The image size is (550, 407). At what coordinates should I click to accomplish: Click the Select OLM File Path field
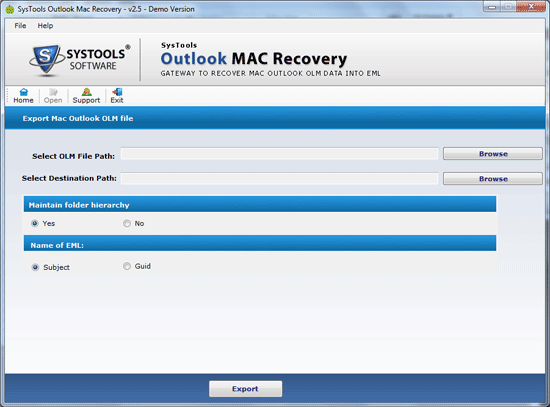280,154
